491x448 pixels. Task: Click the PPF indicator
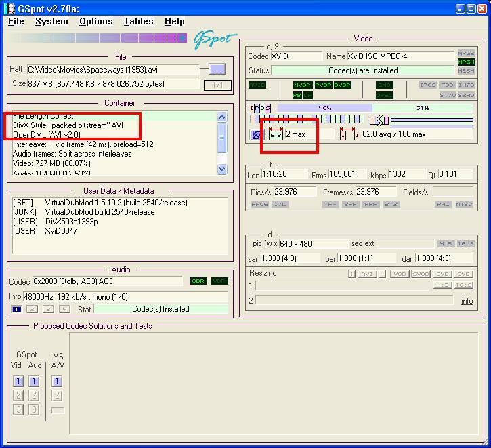coord(370,204)
